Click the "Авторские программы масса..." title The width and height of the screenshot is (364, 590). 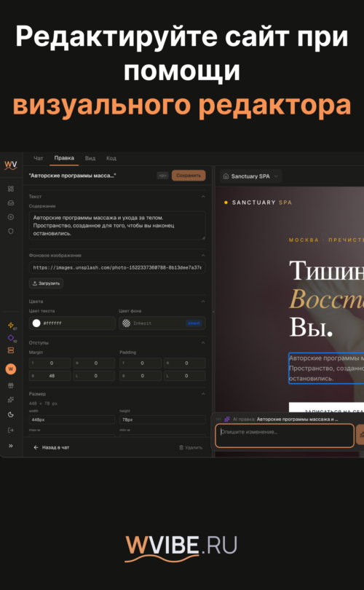(73, 176)
